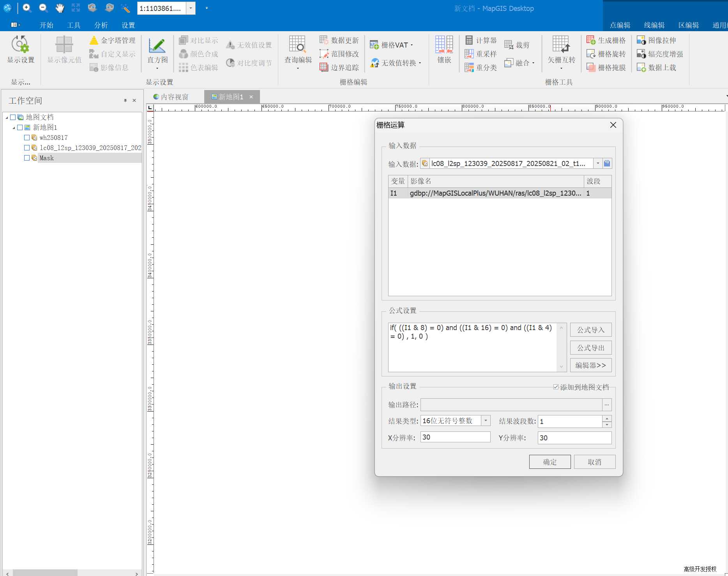The image size is (728, 576).
Task: Click 生成栅格 tool
Action: pyautogui.click(x=606, y=41)
